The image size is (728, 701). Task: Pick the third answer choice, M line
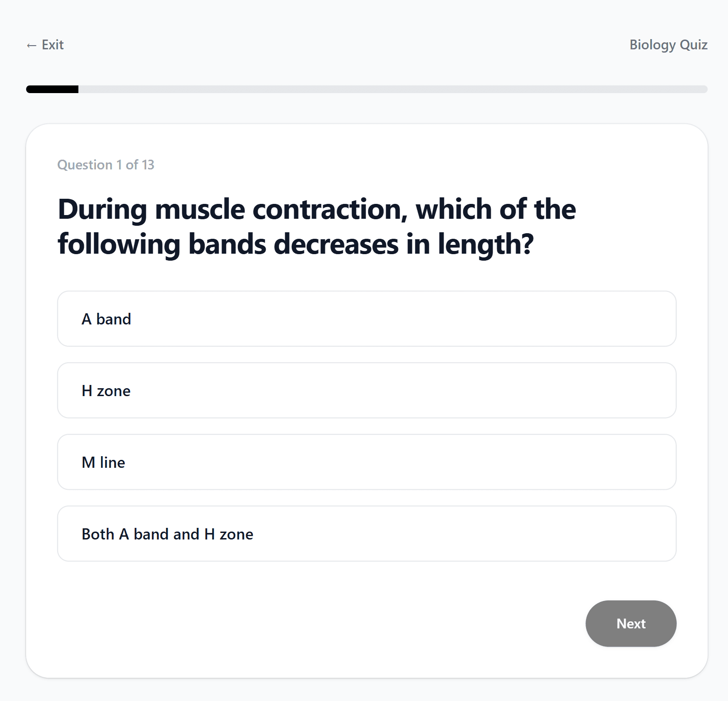click(x=366, y=462)
